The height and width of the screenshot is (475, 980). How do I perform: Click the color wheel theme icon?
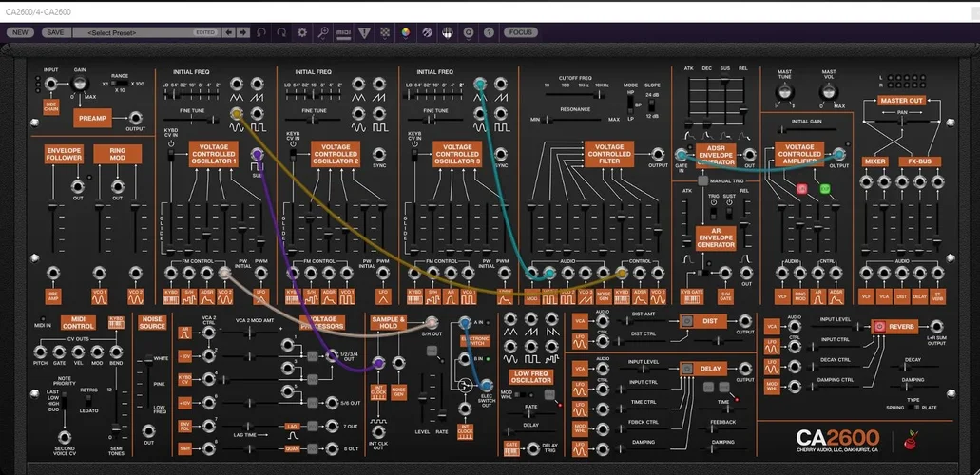[x=406, y=32]
